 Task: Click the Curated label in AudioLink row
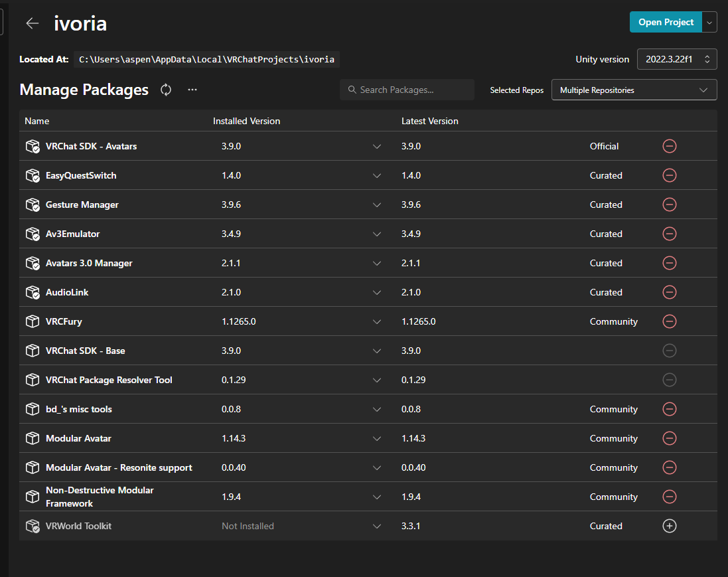point(606,292)
